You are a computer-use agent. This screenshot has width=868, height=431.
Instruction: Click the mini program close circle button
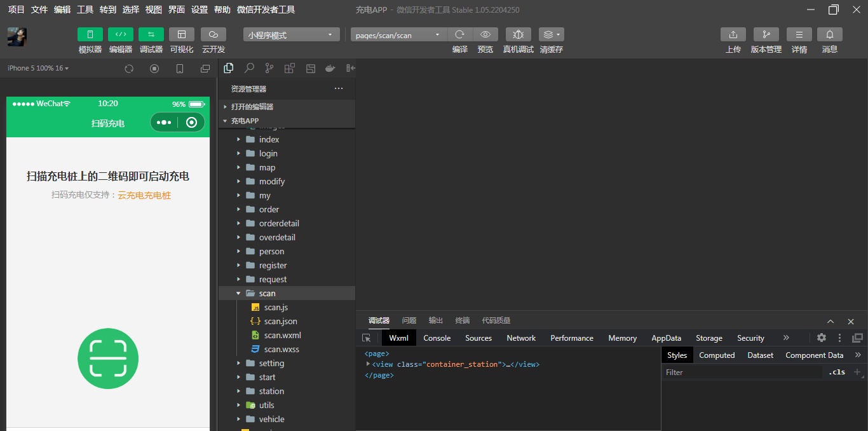[191, 123]
